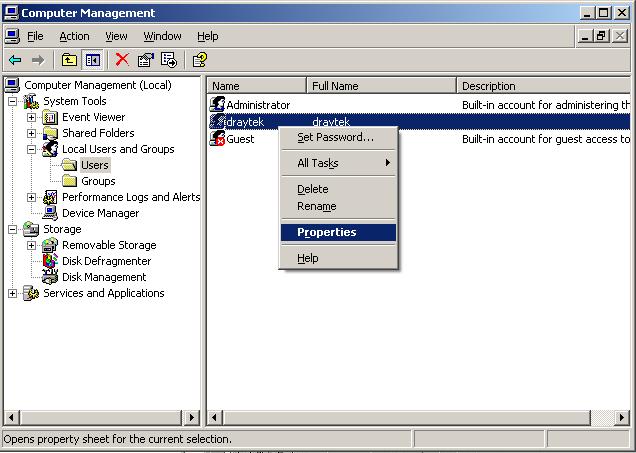Open the Help menu in menu bar

coord(208,36)
